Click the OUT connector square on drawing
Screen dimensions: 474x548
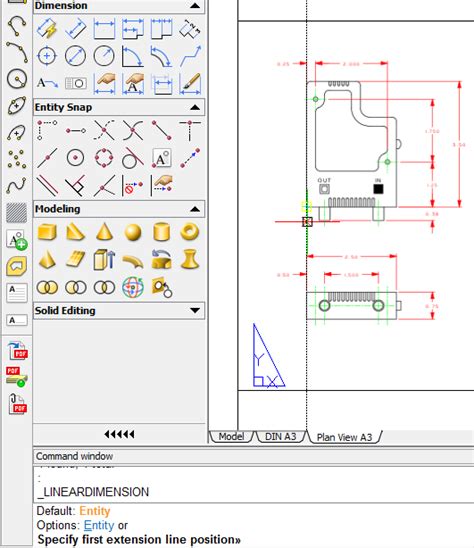(324, 189)
